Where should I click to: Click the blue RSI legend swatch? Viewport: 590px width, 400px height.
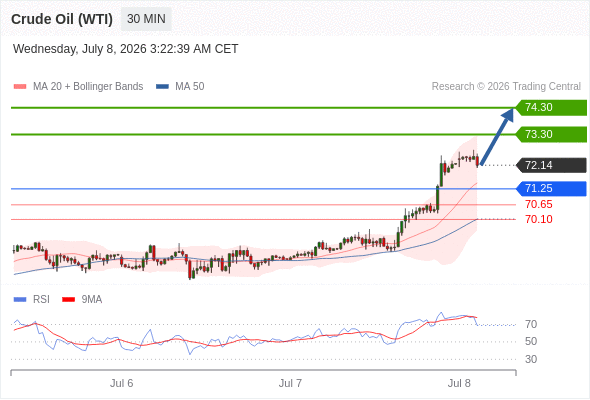[20, 300]
